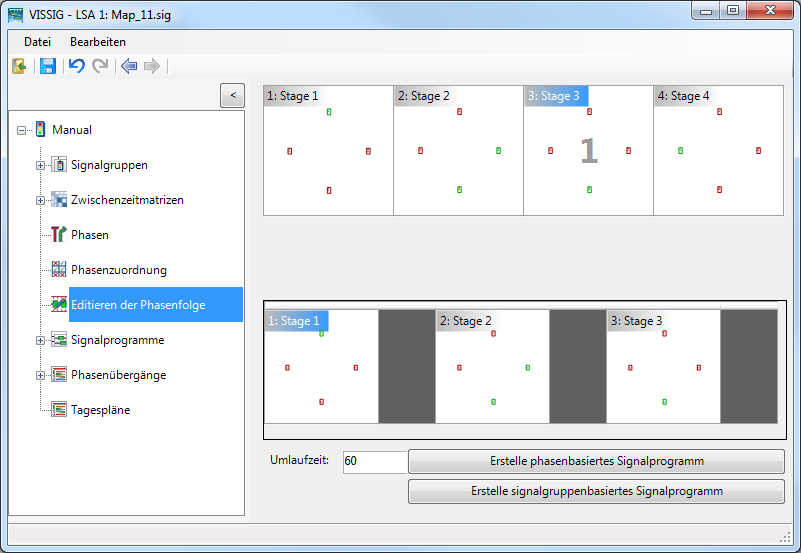Screen dimensions: 801x553
Task: Click the exit/return icon at toolbar start
Action: pos(19,66)
